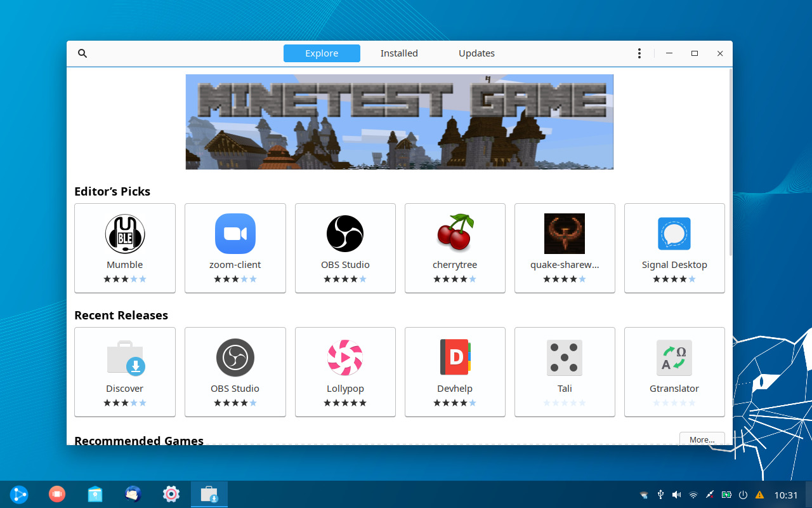Viewport: 812px width, 508px height.
Task: Select cherrytree in Editor's Picks
Action: click(455, 248)
